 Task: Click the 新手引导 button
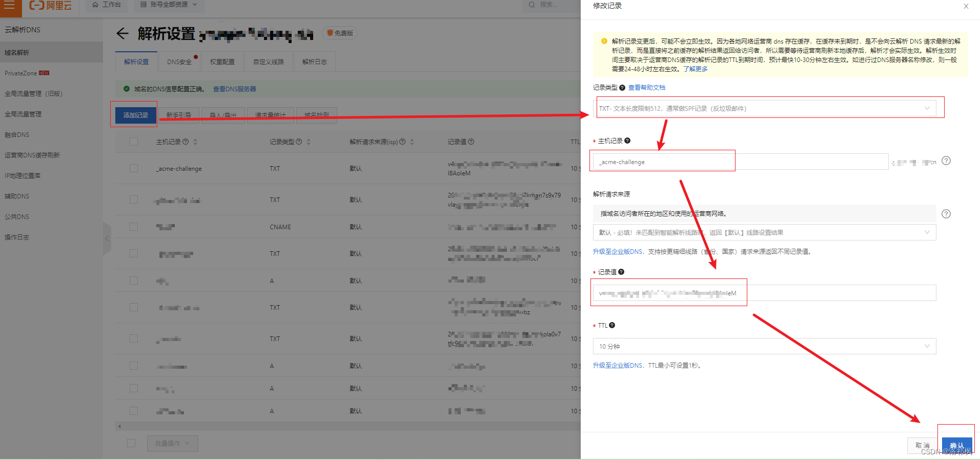tap(179, 115)
